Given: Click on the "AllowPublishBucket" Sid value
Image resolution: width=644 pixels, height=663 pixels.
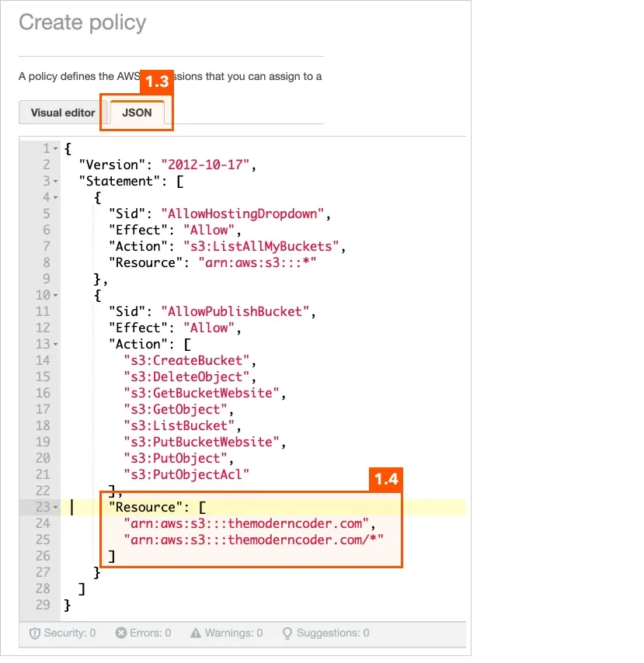Looking at the screenshot, I should click(x=235, y=311).
